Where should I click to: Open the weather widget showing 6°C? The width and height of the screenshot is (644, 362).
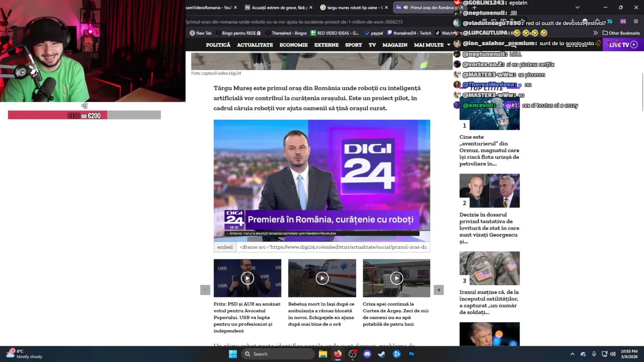[x=24, y=354]
